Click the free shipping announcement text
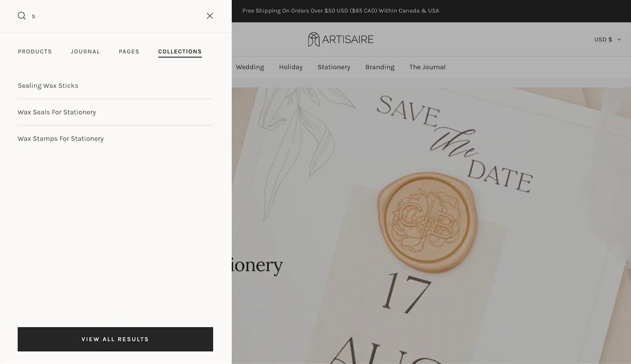 pos(341,11)
